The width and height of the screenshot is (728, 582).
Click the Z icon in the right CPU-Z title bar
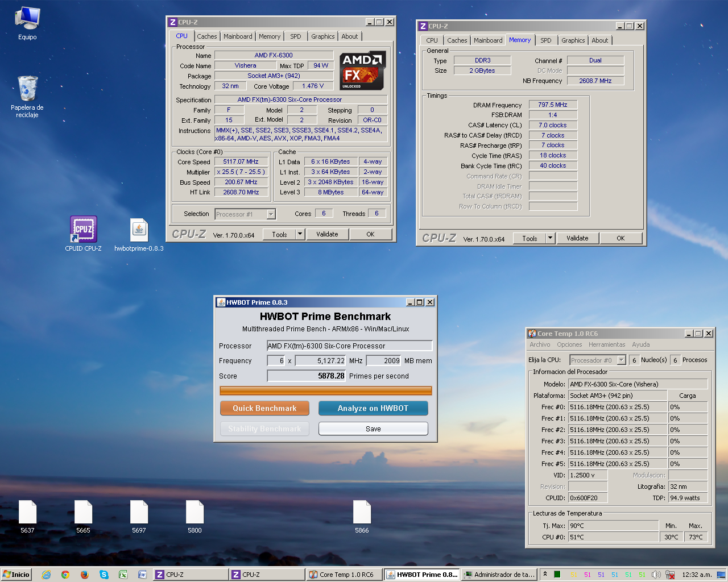click(423, 26)
